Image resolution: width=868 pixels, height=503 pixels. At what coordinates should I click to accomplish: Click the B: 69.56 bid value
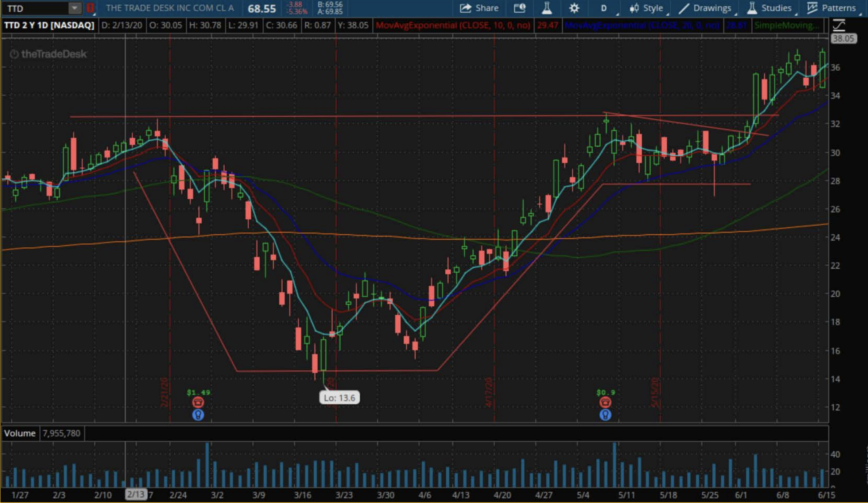tap(330, 4)
